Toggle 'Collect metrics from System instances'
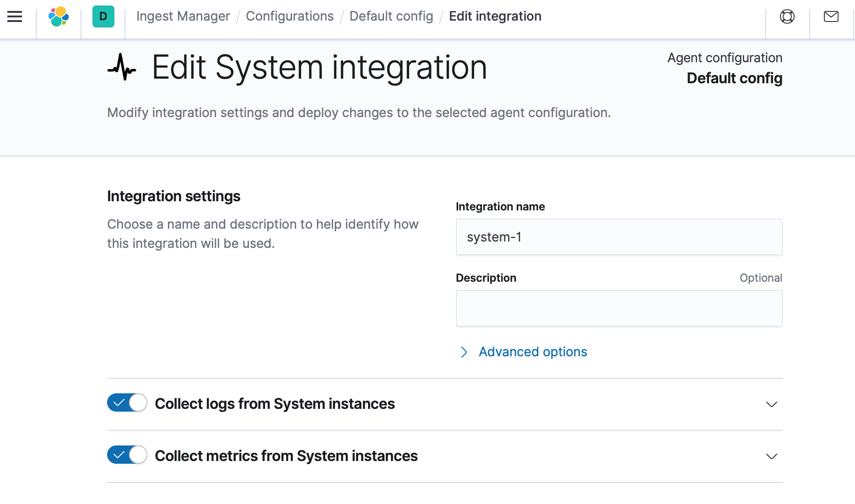The image size is (855, 504). (127, 456)
